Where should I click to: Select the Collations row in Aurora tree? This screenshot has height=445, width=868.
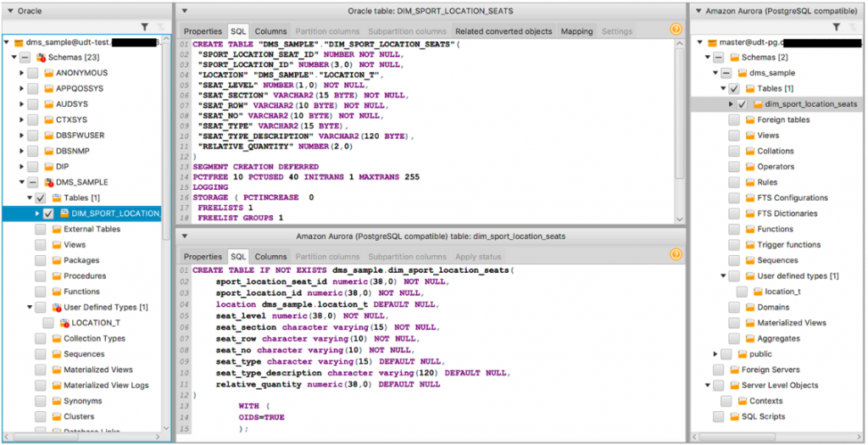777,151
